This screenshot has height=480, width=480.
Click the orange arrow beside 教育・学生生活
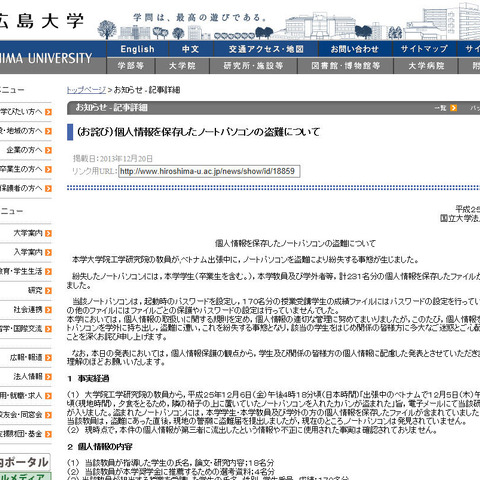[x=48, y=272]
